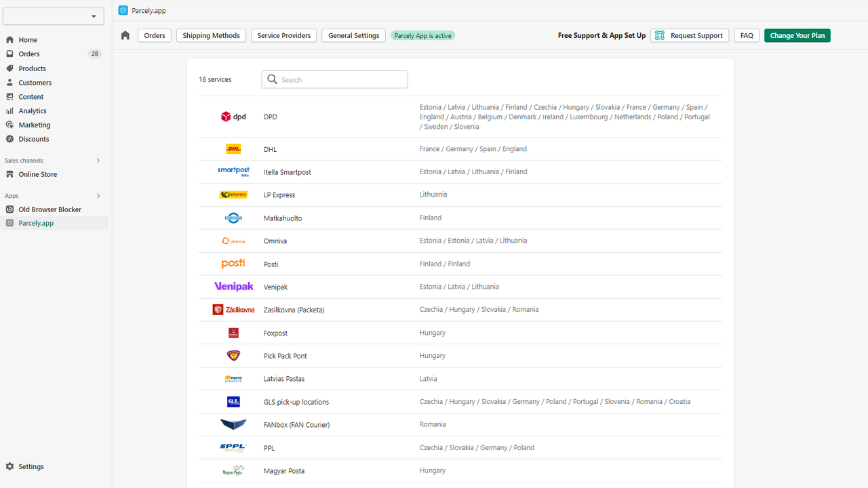Click the Matkahuolto logo

[233, 218]
